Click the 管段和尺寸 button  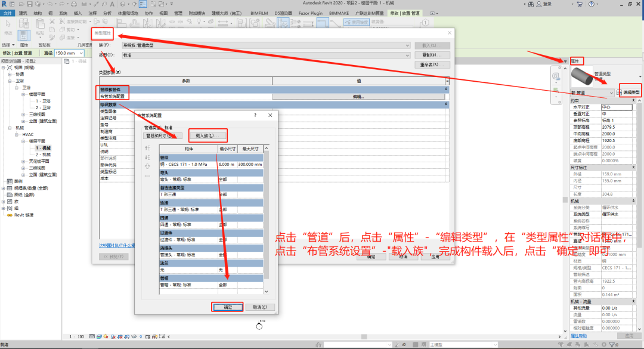tap(163, 135)
